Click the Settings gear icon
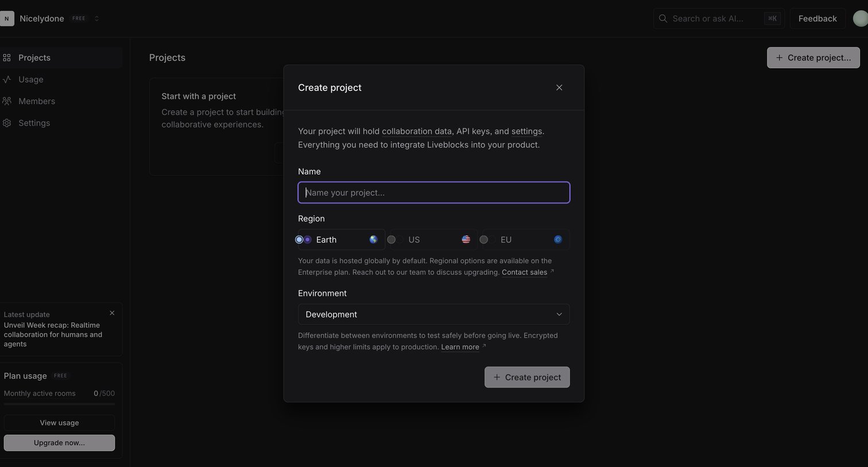 [x=7, y=123]
